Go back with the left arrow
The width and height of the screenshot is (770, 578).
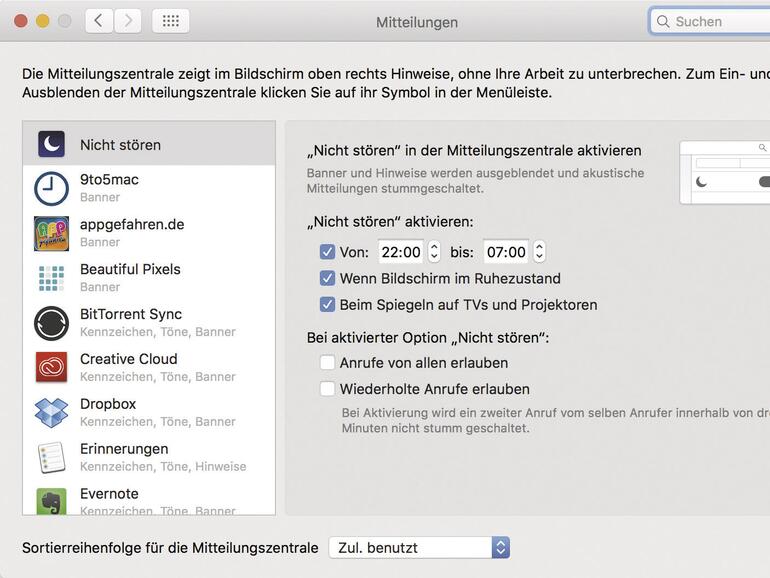[99, 21]
